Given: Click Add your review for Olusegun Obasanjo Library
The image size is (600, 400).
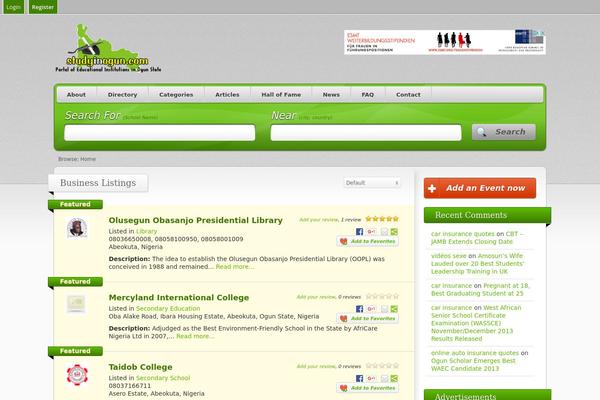Looking at the screenshot, I should [318, 220].
